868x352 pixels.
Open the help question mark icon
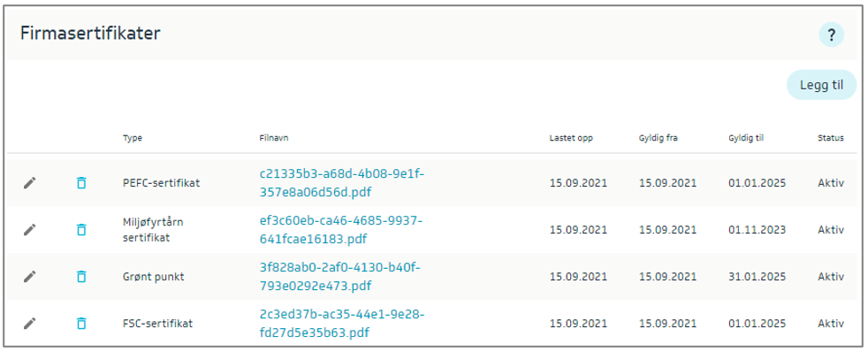pos(831,36)
